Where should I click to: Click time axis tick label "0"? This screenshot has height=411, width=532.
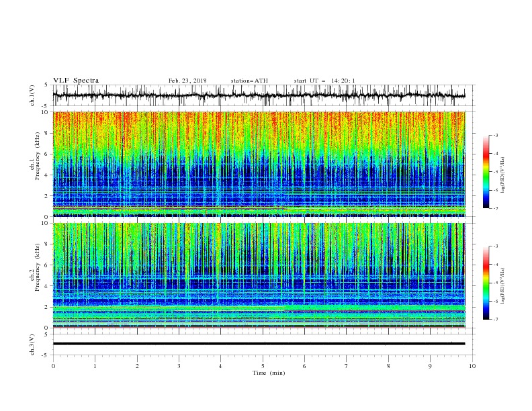[53, 366]
